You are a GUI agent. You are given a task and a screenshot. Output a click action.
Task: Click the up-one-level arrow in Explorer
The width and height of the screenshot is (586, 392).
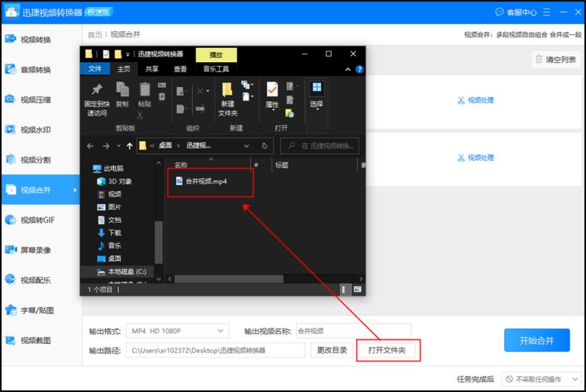[129, 146]
